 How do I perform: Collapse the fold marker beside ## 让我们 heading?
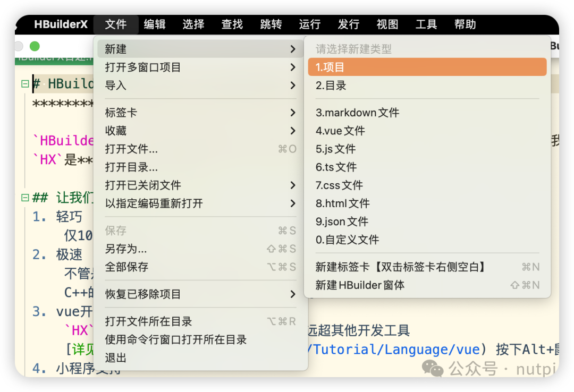pyautogui.click(x=25, y=198)
